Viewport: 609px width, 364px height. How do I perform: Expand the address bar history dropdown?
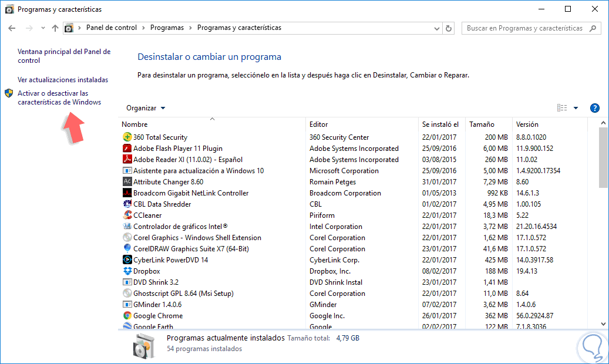click(x=436, y=28)
